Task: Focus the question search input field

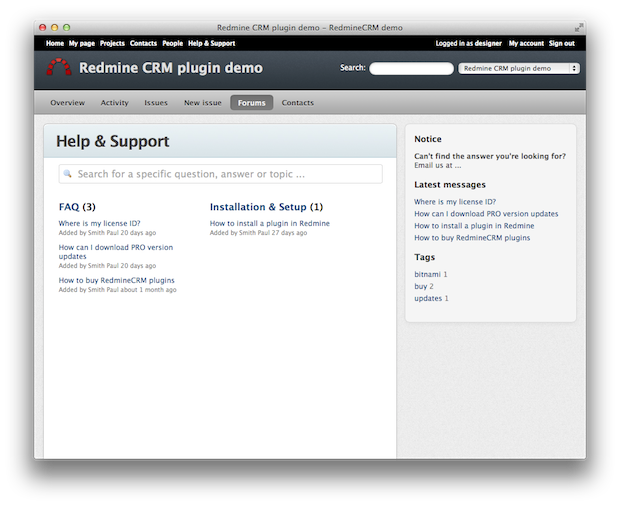Action: pos(225,174)
